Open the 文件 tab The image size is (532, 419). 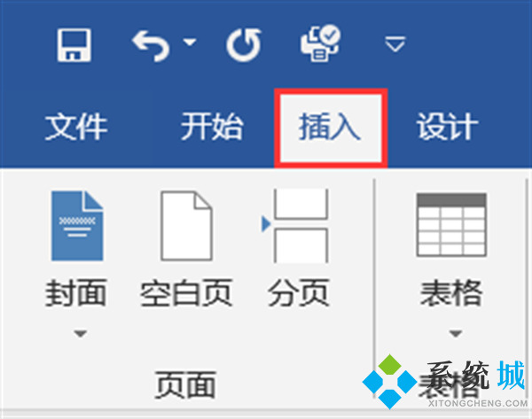[x=76, y=127]
